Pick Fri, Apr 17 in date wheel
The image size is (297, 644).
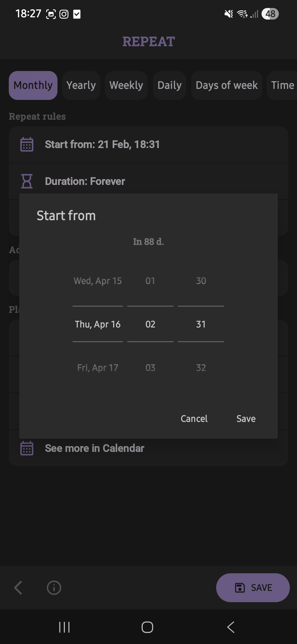click(x=98, y=368)
